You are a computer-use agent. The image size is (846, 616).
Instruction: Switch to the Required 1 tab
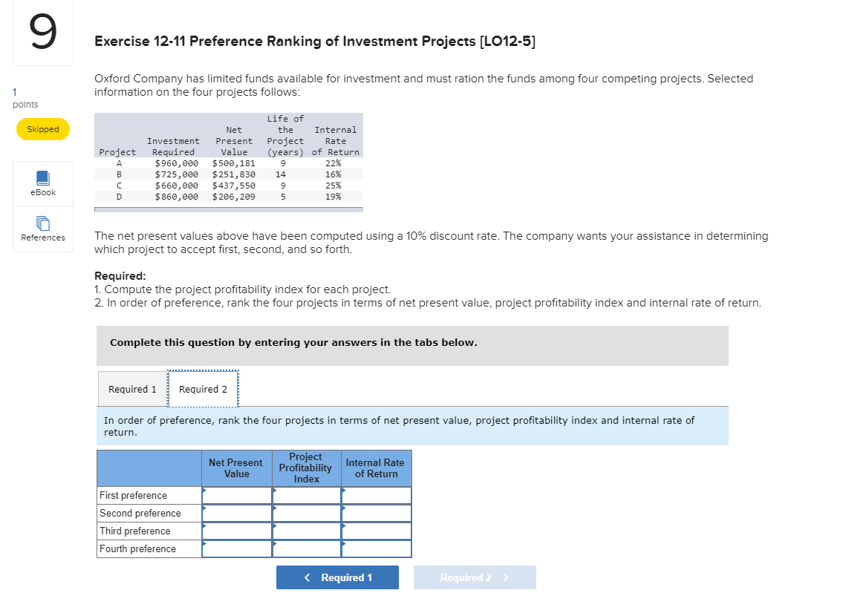pyautogui.click(x=132, y=389)
